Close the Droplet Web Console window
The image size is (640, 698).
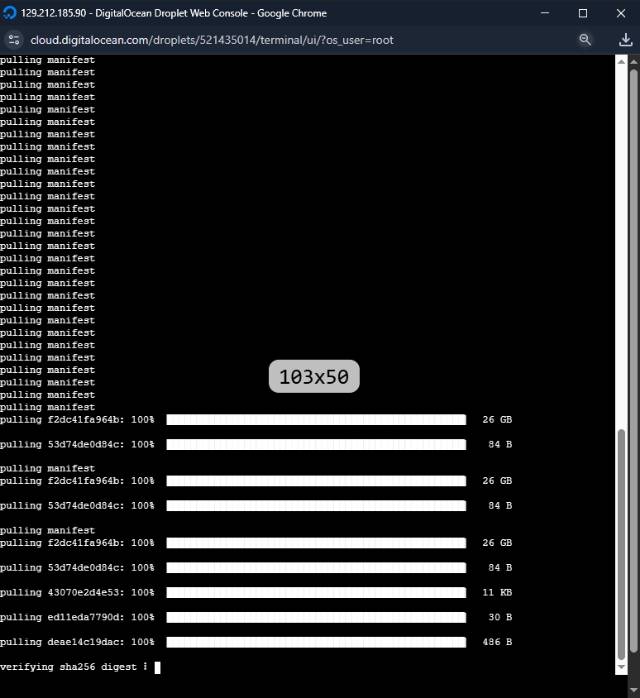(620, 13)
